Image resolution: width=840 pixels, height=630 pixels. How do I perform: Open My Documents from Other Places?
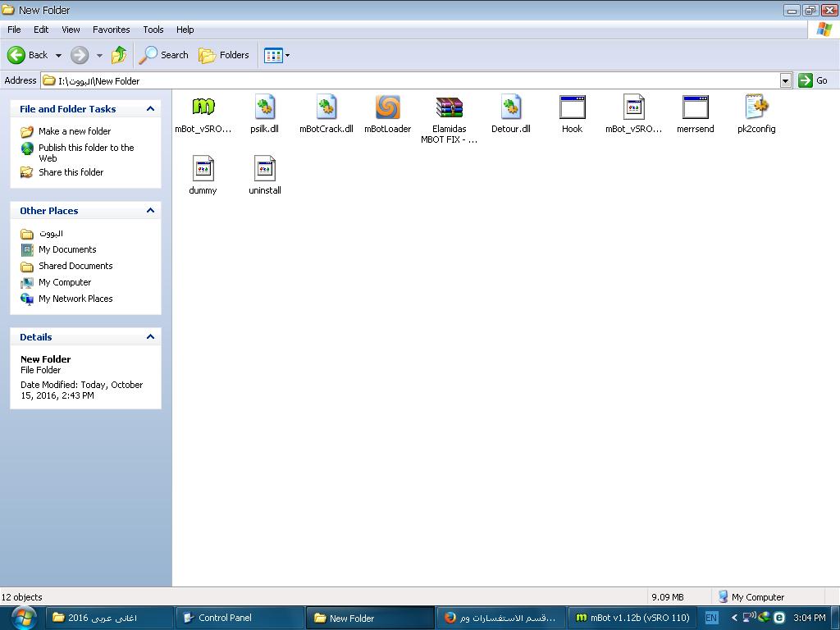[67, 249]
